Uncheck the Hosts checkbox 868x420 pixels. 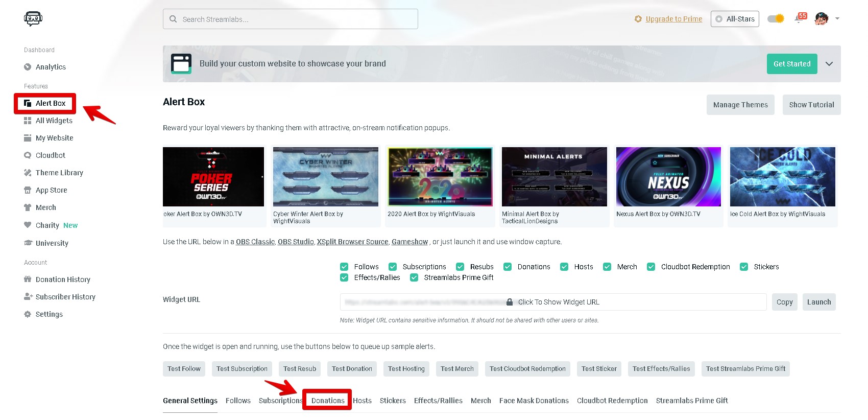564,267
